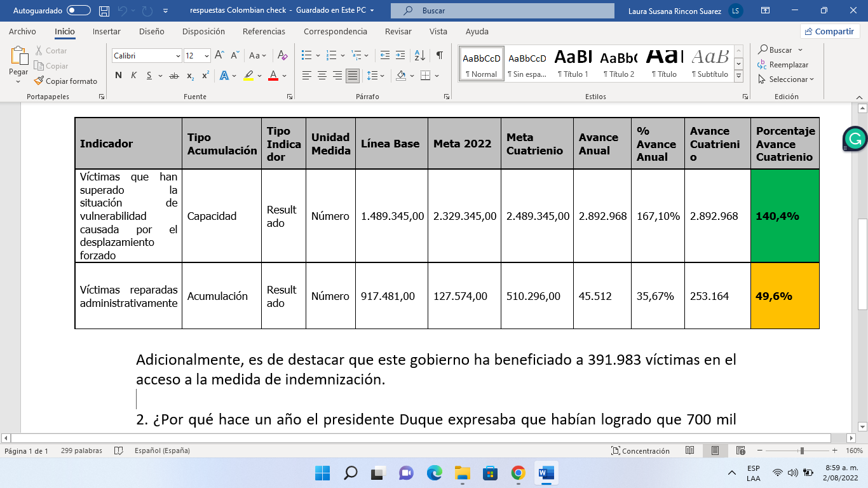The image size is (868, 488).
Task: Toggle strikethrough formatting
Action: [x=173, y=76]
